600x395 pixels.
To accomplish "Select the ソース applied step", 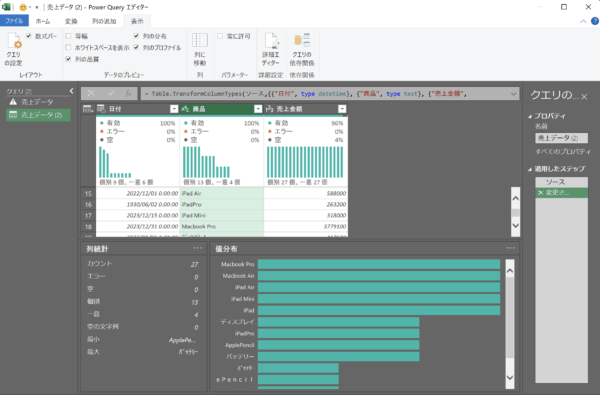I will pyautogui.click(x=561, y=182).
